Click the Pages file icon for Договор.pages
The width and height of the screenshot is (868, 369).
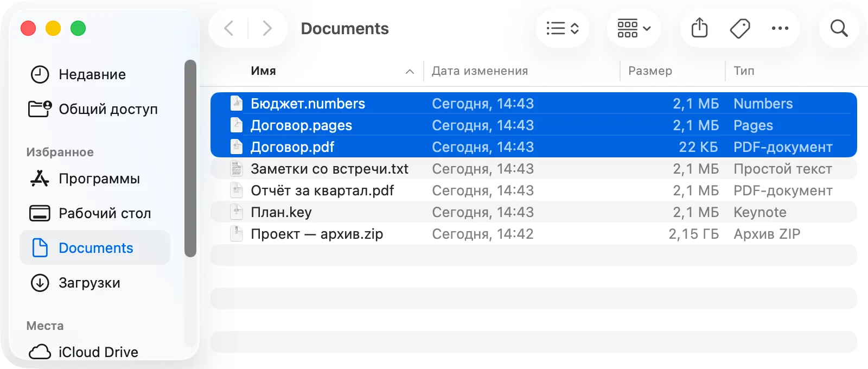point(237,125)
